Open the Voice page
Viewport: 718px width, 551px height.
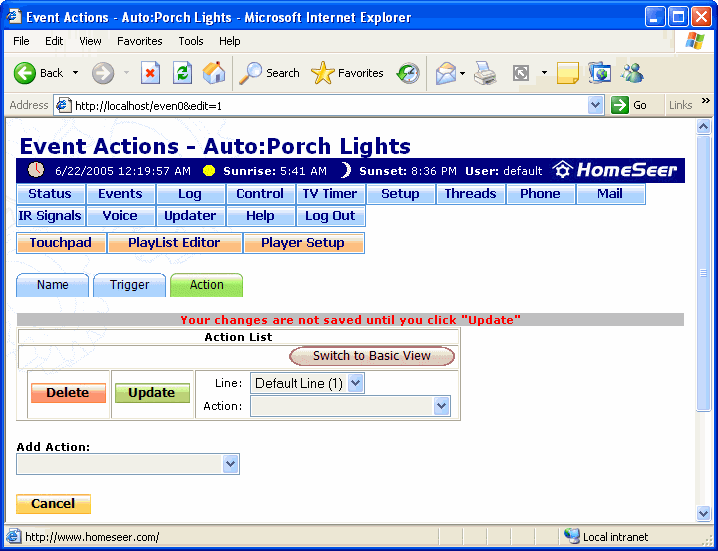[x=120, y=216]
